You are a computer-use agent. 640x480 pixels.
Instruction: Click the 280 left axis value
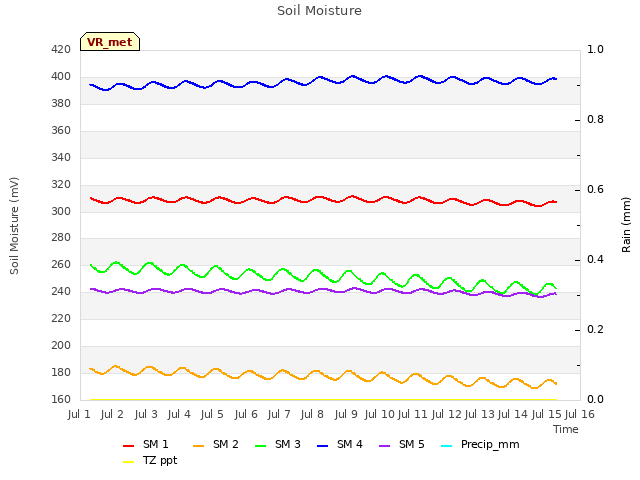(61, 237)
